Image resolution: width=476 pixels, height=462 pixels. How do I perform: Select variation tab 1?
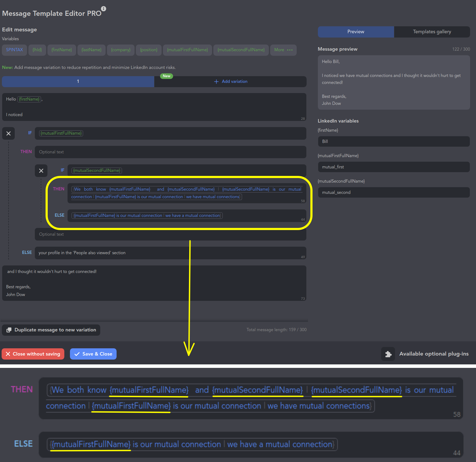[x=78, y=82]
